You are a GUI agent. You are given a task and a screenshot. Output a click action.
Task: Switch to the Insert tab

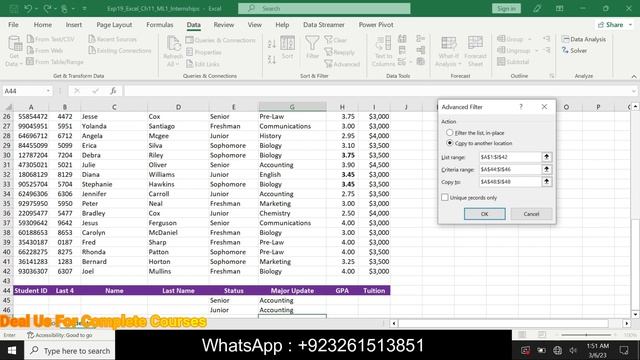pos(74,24)
